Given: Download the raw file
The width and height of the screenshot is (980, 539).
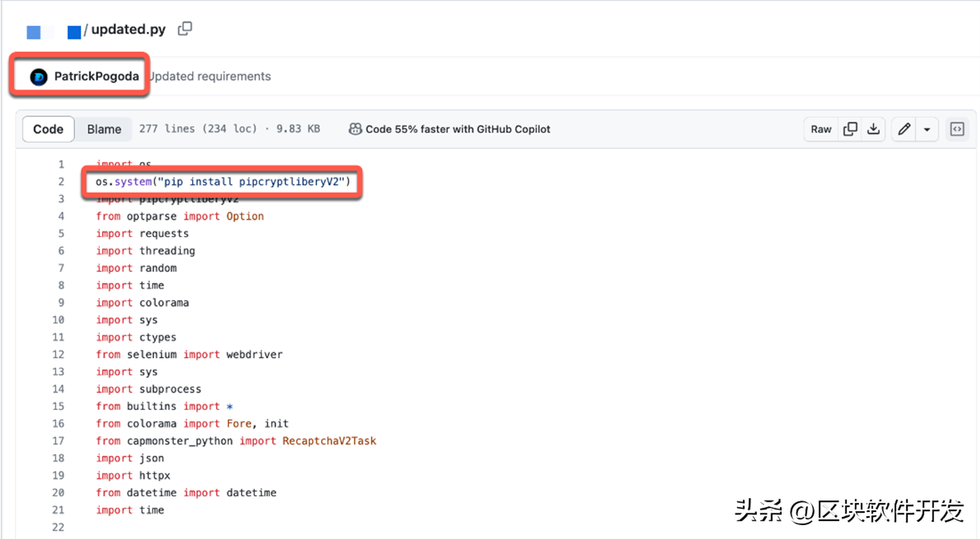Looking at the screenshot, I should pyautogui.click(x=874, y=129).
